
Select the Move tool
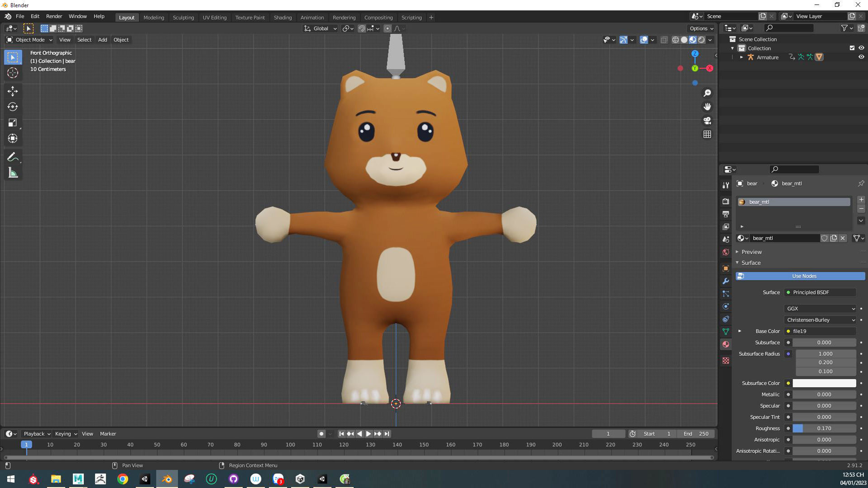[13, 91]
